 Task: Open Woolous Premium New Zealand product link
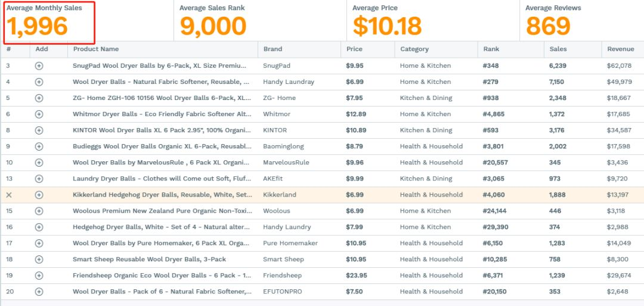[x=161, y=211]
